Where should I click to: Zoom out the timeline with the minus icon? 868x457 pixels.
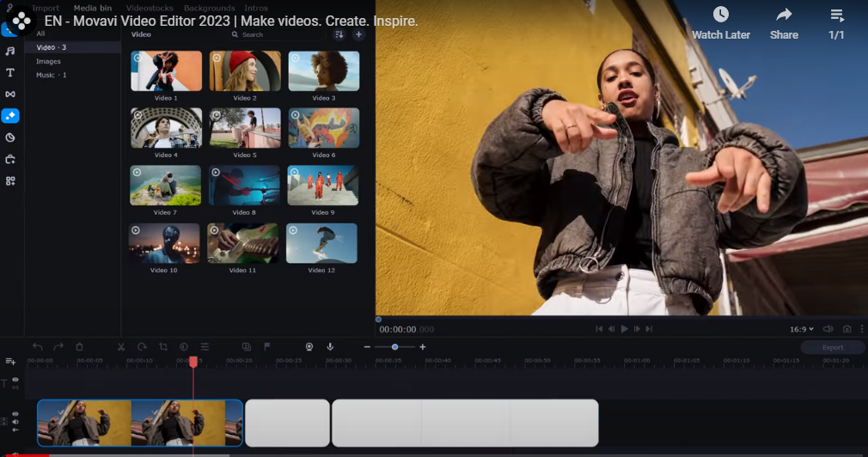tap(367, 347)
